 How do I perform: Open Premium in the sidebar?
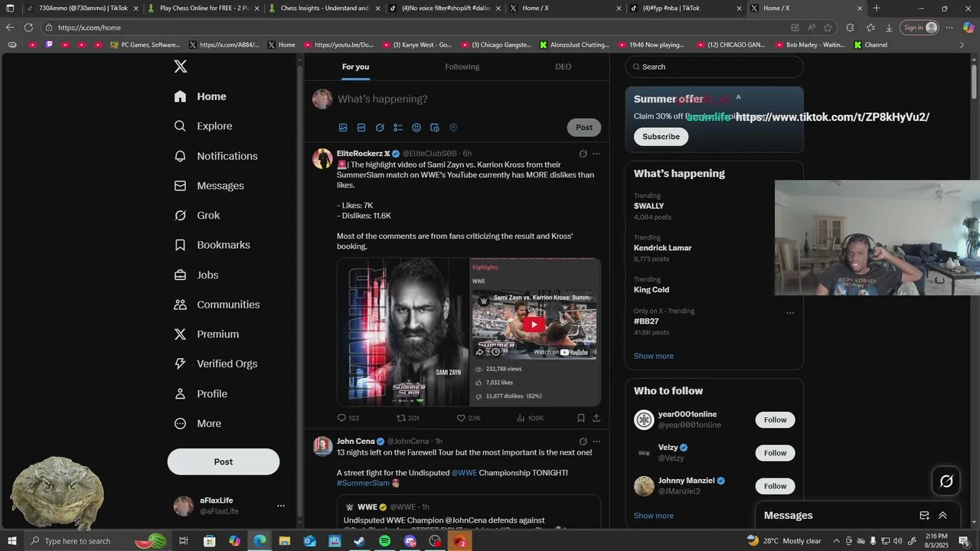[x=206, y=334]
